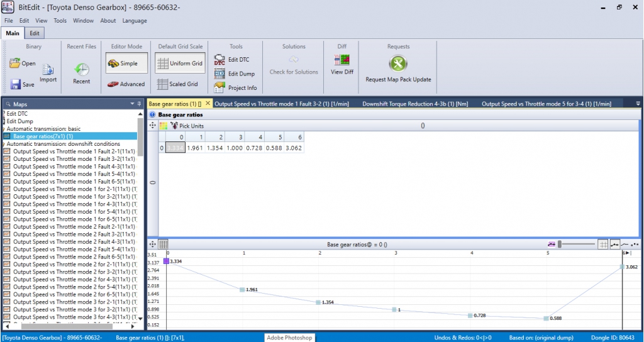Click the Maps list horizontal scrollbar

tap(70, 326)
